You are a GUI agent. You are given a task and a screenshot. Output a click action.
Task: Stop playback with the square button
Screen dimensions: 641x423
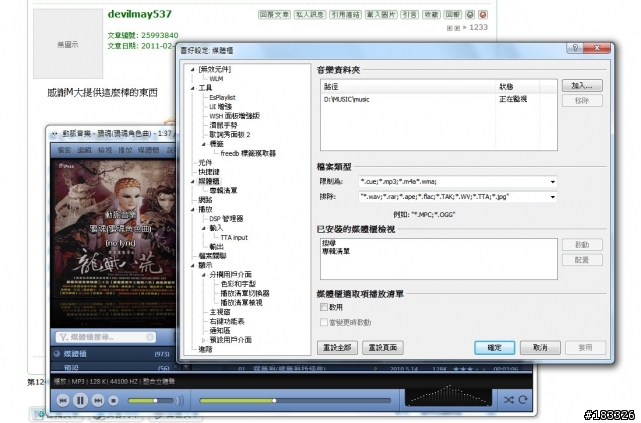click(x=114, y=401)
